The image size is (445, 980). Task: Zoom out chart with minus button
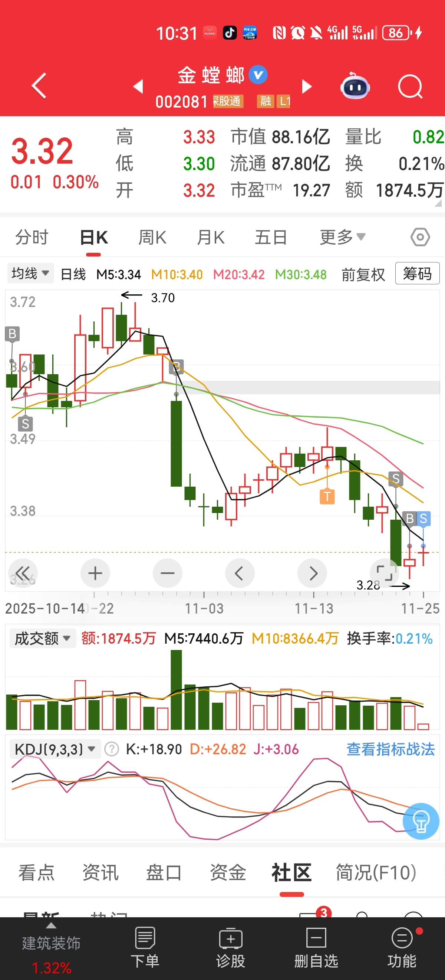pos(168,573)
